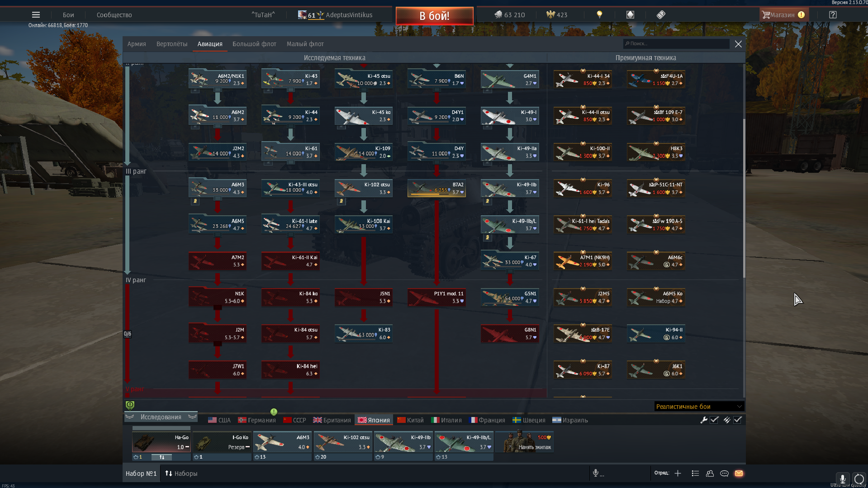
Task: Click the research tree vertical scrollbar
Action: [744, 199]
